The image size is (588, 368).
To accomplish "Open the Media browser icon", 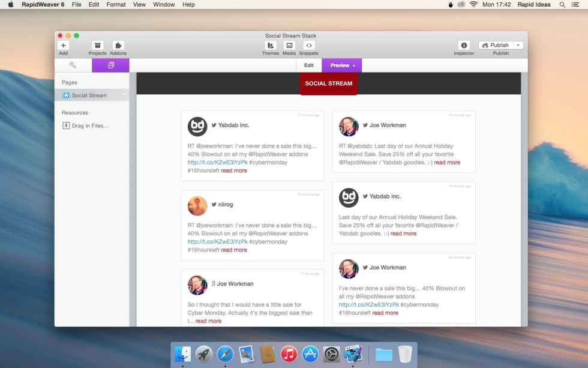I will (289, 46).
